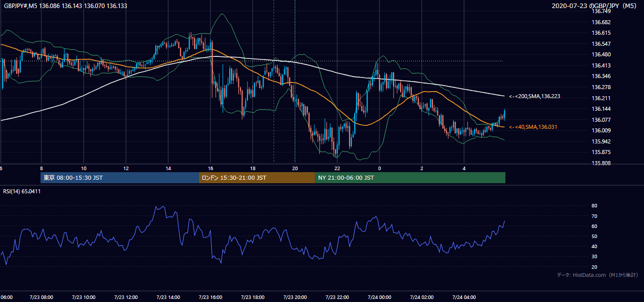
Task: Click the RSI 80 level label
Action: [594, 206]
